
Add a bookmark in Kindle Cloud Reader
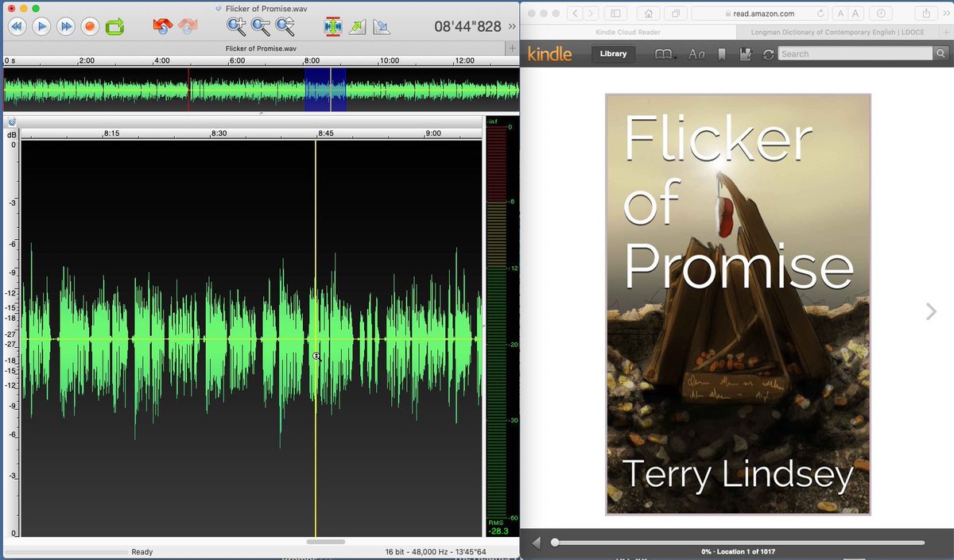coord(723,54)
